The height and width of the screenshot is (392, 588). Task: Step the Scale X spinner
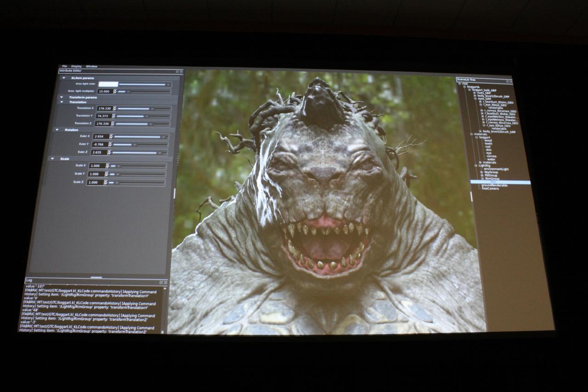(107, 165)
